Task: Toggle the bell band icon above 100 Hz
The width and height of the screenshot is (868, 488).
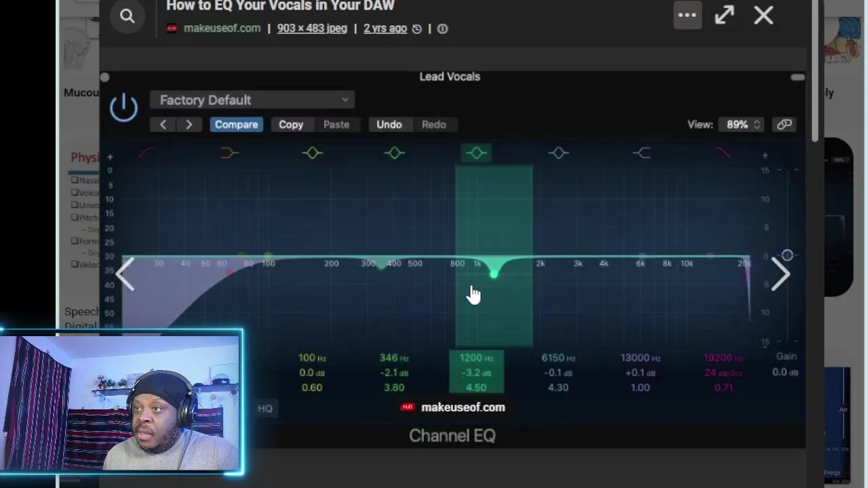Action: tap(312, 153)
